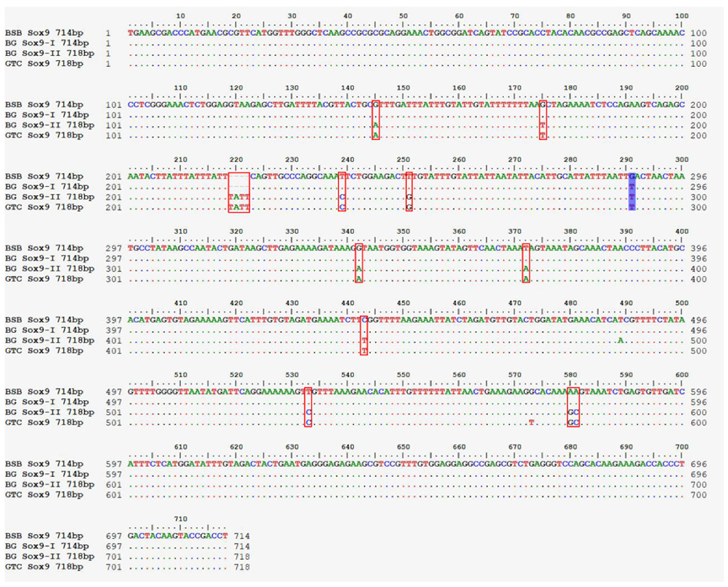Click the end number 714 after the BSB sequence
Screen dimensions: 728x587
pos(242,536)
